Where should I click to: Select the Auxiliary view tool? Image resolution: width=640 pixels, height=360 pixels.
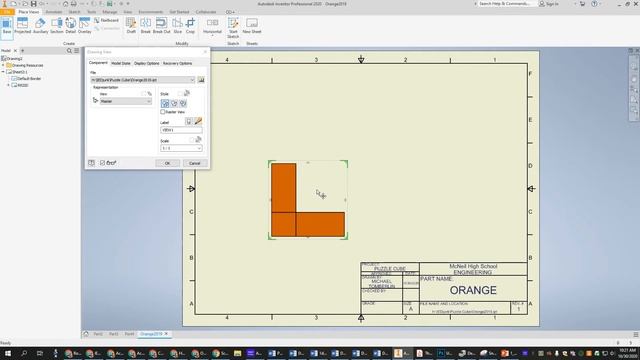tap(40, 26)
